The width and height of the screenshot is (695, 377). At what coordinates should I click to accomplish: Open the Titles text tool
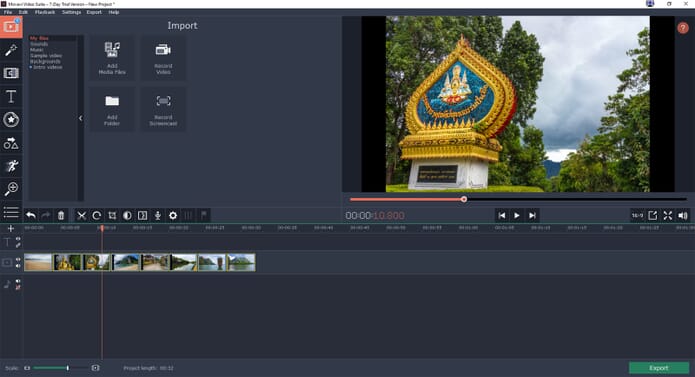click(11, 96)
